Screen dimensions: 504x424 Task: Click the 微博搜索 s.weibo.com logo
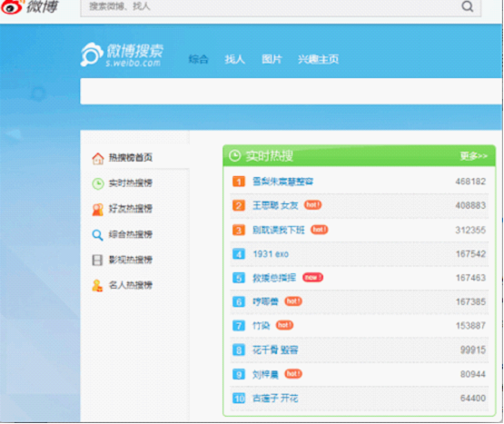[122, 54]
